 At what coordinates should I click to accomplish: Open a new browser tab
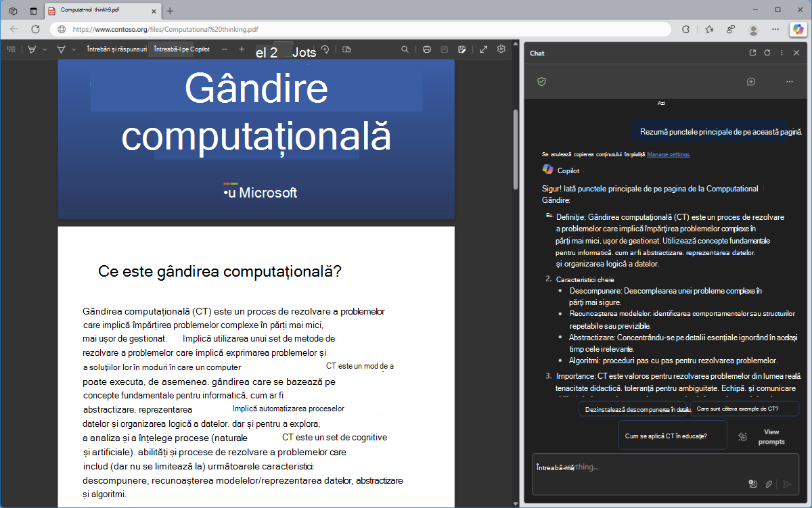(x=170, y=11)
